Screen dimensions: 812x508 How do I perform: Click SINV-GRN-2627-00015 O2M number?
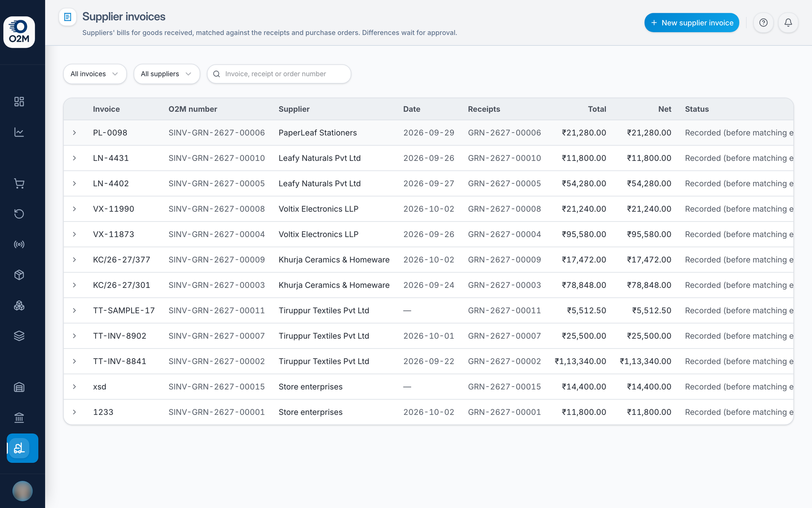tap(217, 387)
